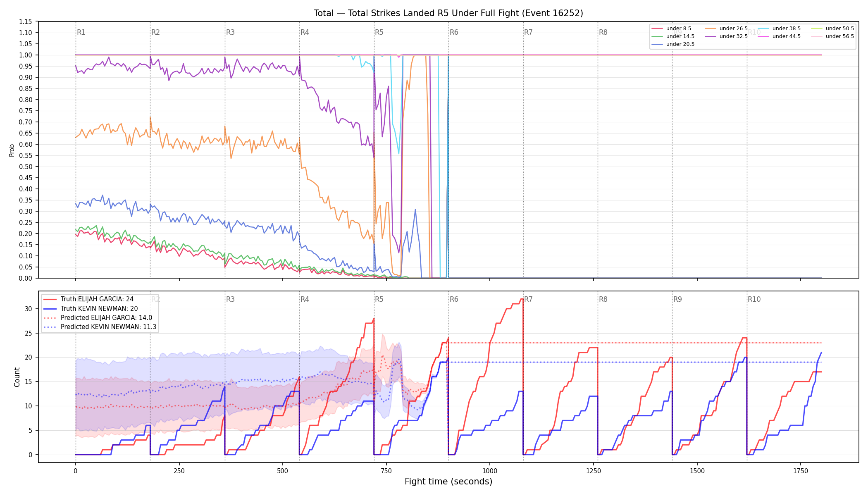Screen dimensions: 868x496
Task: Click the R5 round label in count chart
Action: [x=379, y=299]
